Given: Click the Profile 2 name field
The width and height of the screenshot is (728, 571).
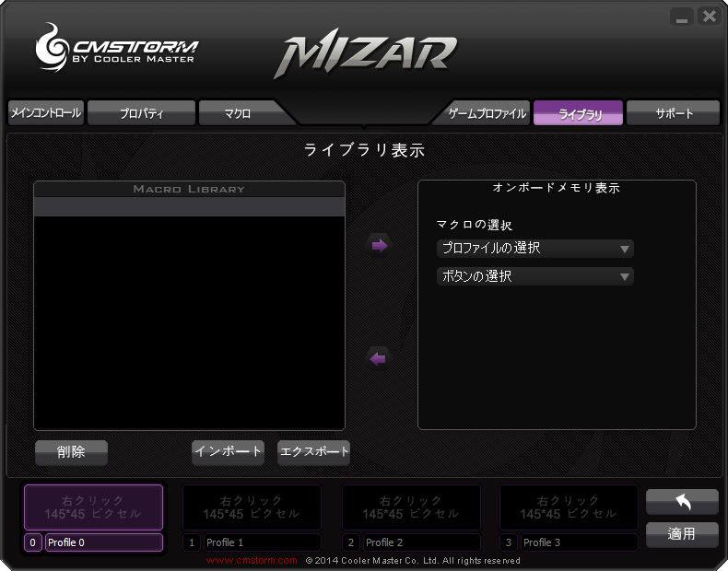Looking at the screenshot, I should pos(421,542).
